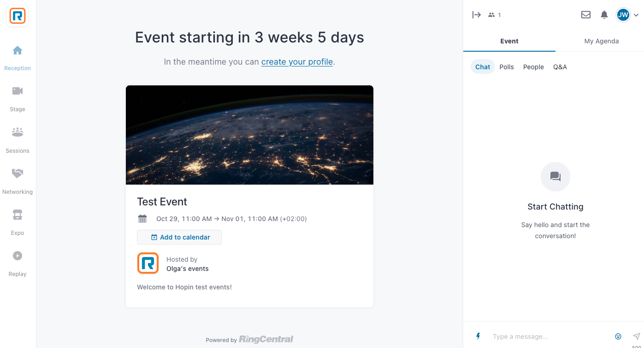Click the attendee count people icon
Screen dimensions: 644x348
(491, 15)
